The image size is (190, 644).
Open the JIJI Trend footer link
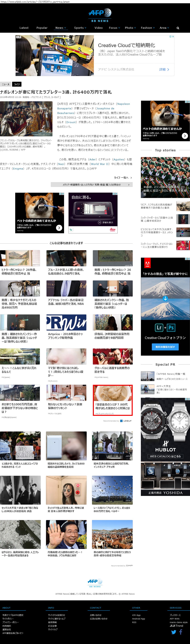(x=176, y=626)
